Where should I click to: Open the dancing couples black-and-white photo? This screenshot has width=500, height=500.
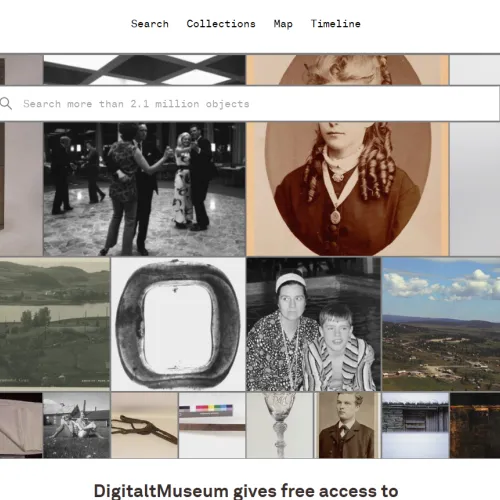tap(144, 189)
